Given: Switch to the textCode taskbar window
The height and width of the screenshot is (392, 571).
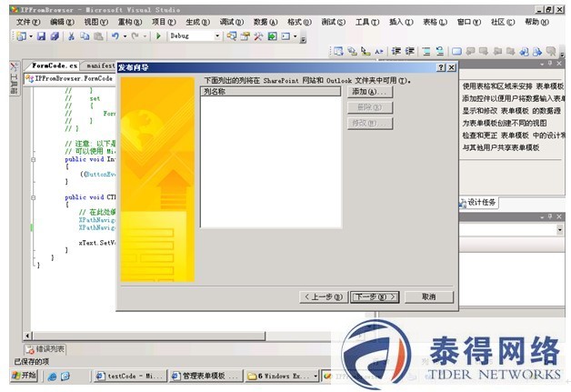Looking at the screenshot, I should (x=130, y=376).
